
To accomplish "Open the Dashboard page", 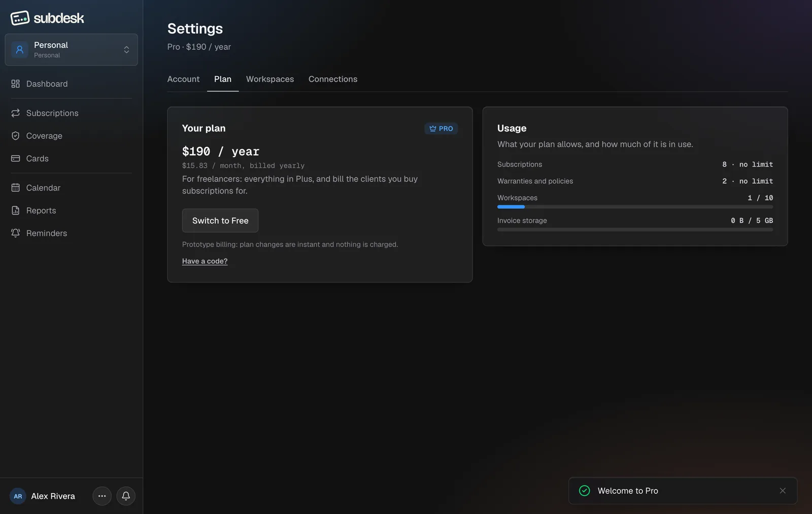I will (71, 84).
